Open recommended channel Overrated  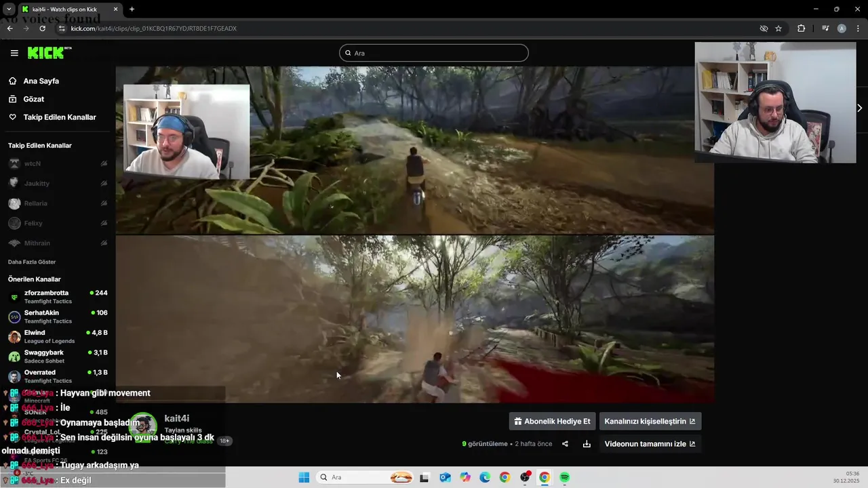pos(58,376)
